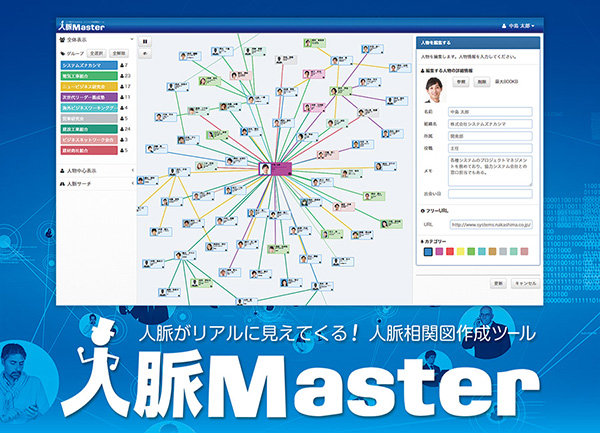Choose the yellow category swatch
The width and height of the screenshot is (600, 433).
461,251
